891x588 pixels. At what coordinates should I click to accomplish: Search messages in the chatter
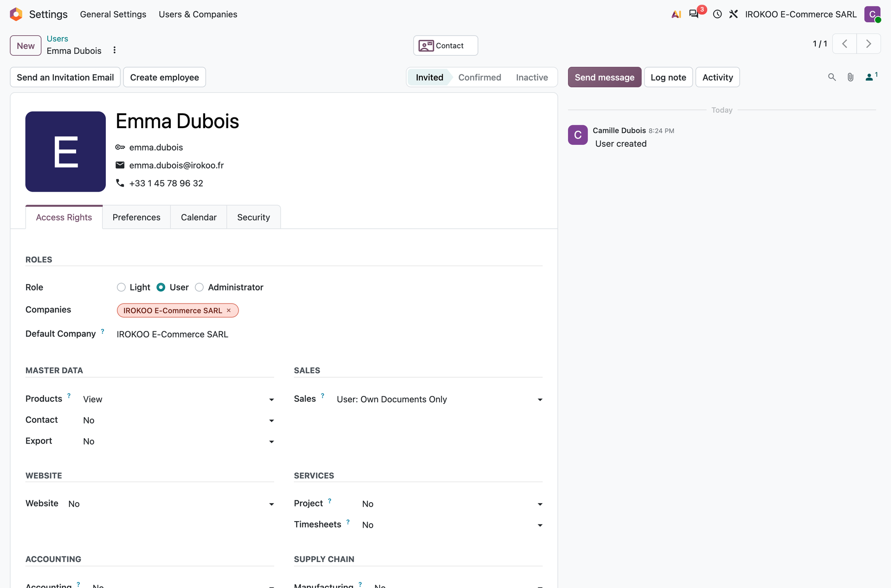(x=832, y=77)
